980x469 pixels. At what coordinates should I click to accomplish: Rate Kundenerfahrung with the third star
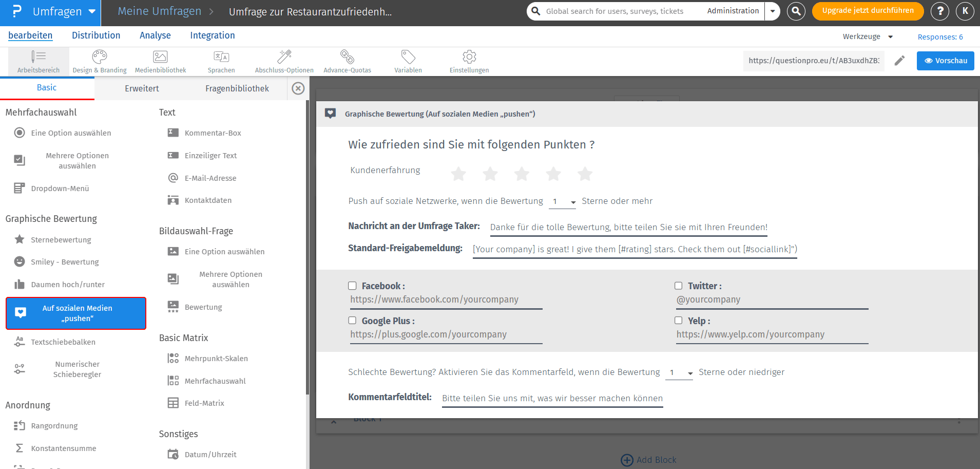pyautogui.click(x=522, y=174)
